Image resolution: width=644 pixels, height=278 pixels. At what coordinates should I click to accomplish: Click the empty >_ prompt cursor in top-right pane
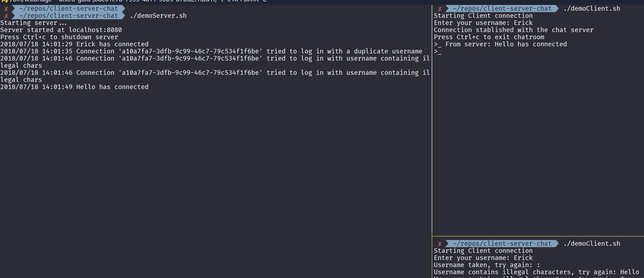[437, 52]
